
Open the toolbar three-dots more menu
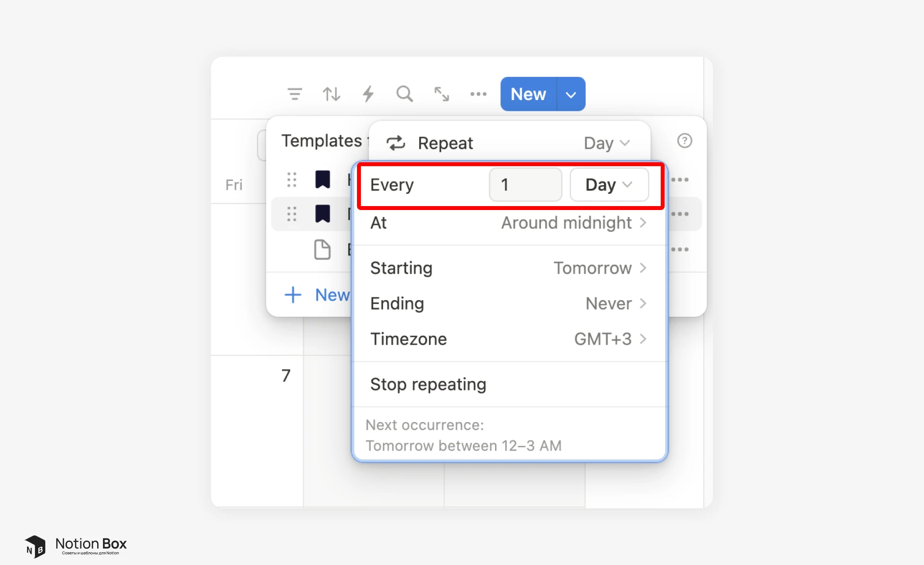point(478,94)
